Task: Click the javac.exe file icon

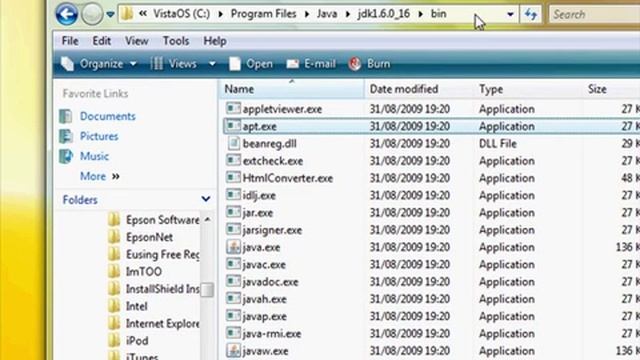Action: pos(233,264)
